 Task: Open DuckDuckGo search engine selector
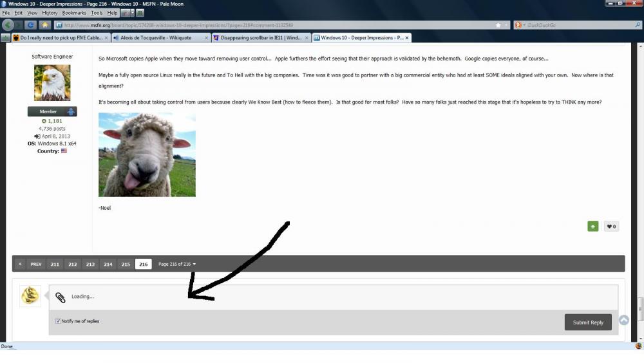tap(520, 25)
